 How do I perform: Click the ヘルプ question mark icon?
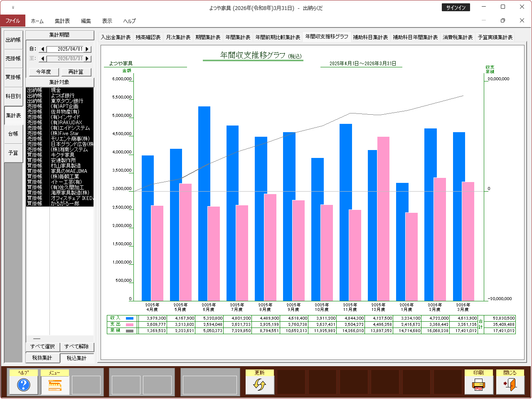24,385
